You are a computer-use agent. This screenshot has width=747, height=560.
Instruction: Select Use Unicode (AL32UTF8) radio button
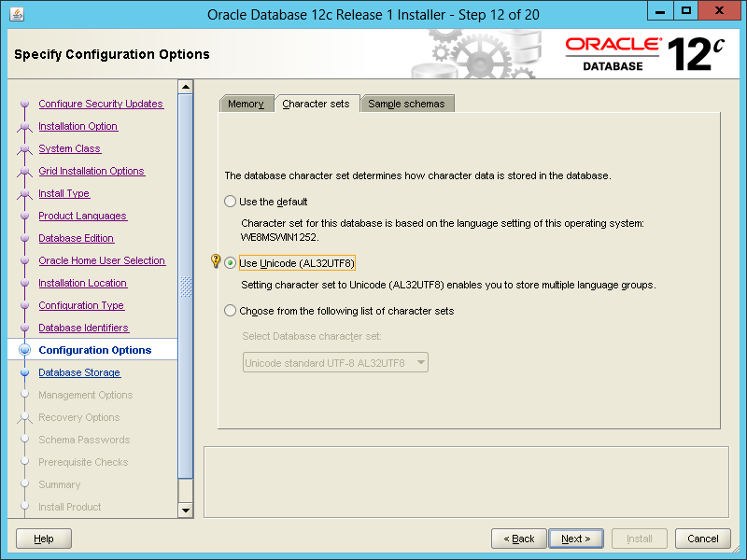(230, 263)
